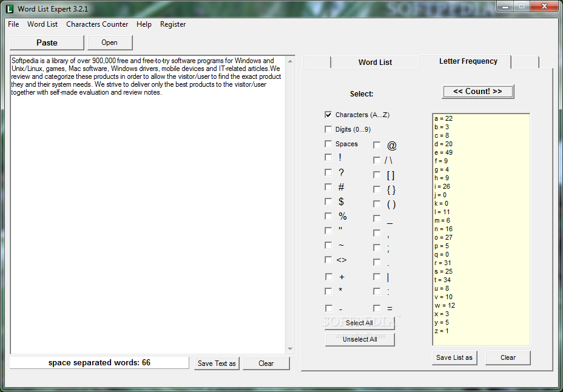Check the @ symbol checkbox
The width and height of the screenshot is (563, 392).
point(377,145)
